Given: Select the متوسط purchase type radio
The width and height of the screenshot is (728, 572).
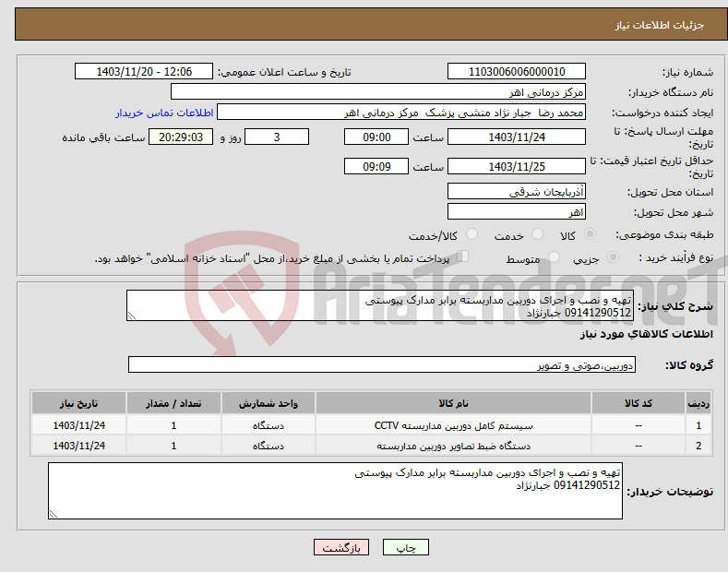Looking at the screenshot, I should [554, 256].
